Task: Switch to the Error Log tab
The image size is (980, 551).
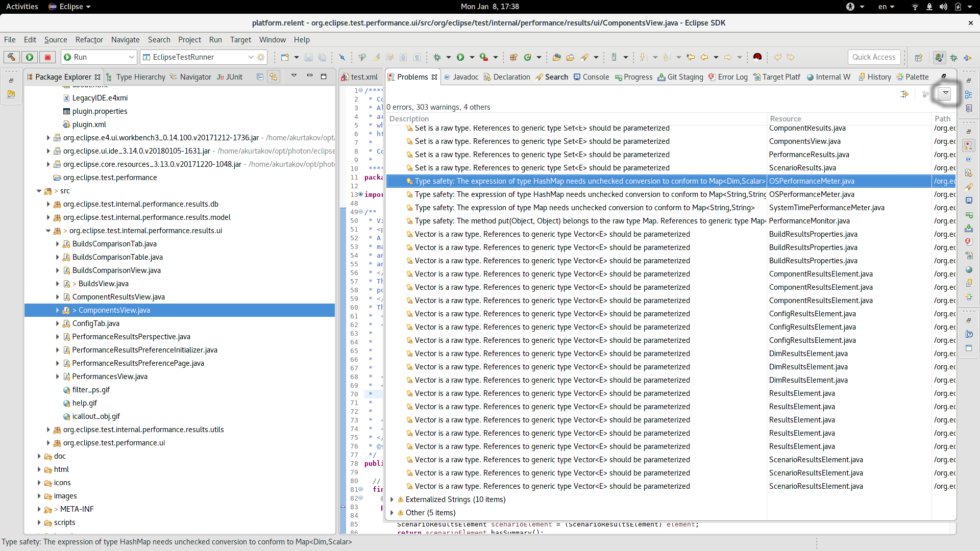Action: 727,77
